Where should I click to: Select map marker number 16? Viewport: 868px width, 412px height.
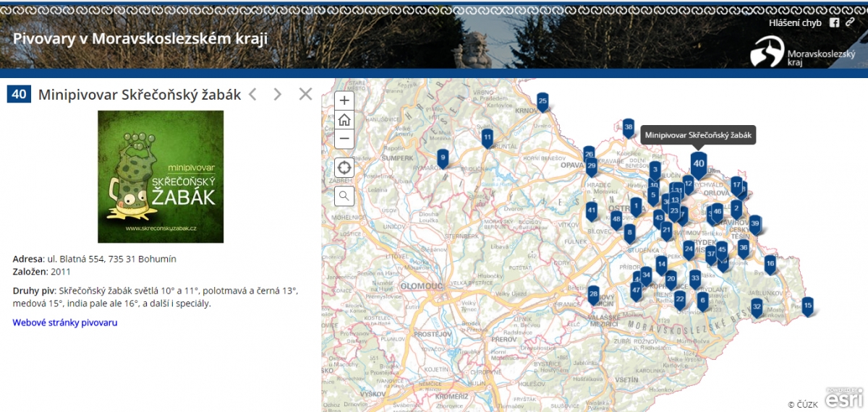tap(770, 264)
